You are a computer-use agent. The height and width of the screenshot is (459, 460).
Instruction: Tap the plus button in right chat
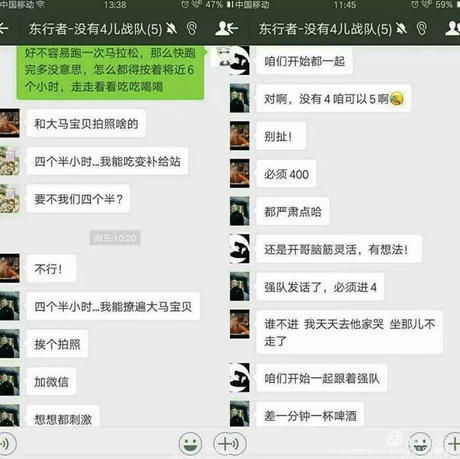point(452,444)
